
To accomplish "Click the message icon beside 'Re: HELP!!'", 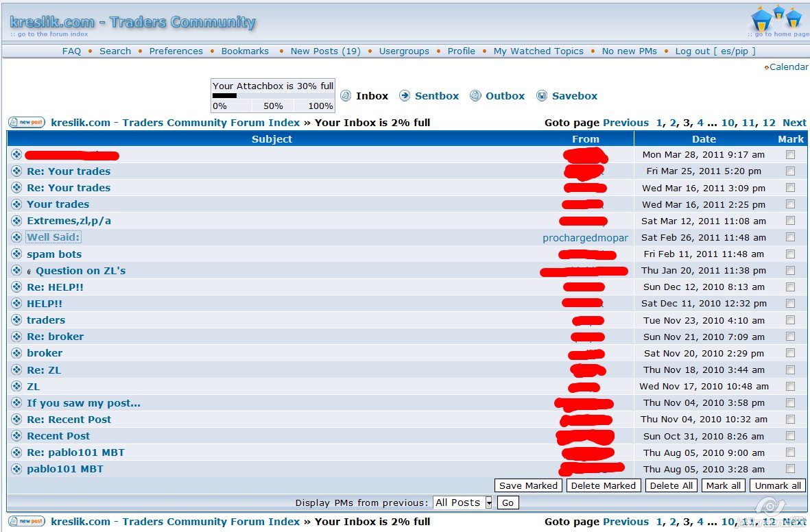I will [16, 287].
